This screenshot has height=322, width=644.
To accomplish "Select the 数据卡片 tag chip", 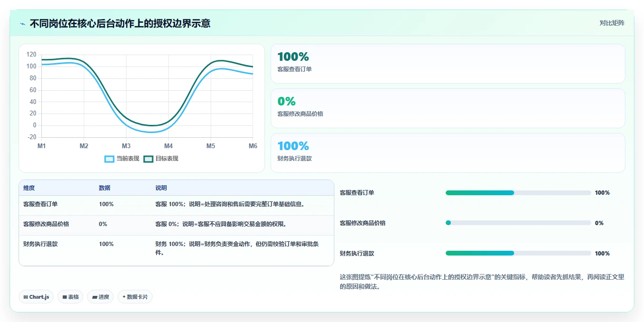I will click(135, 297).
